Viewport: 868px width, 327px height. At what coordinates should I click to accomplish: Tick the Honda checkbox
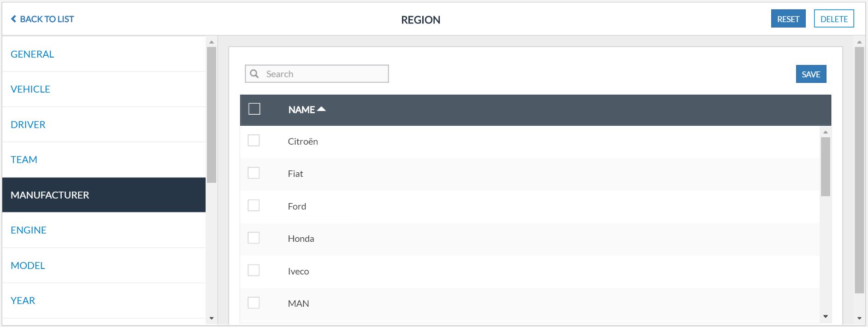254,238
